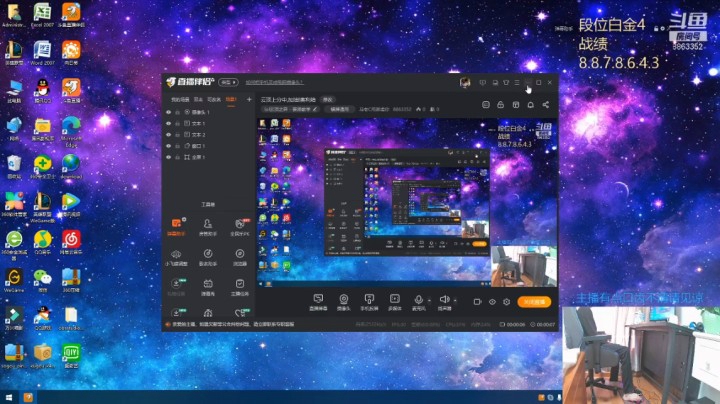Mute the speaker in bottom bar
Viewport: 720px width, 404px height.
pyautogui.click(x=444, y=302)
